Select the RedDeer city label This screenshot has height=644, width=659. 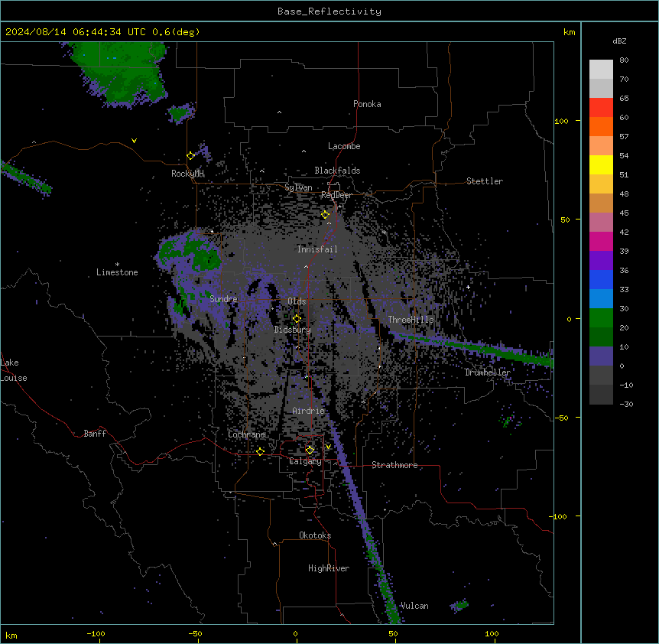pyautogui.click(x=336, y=195)
